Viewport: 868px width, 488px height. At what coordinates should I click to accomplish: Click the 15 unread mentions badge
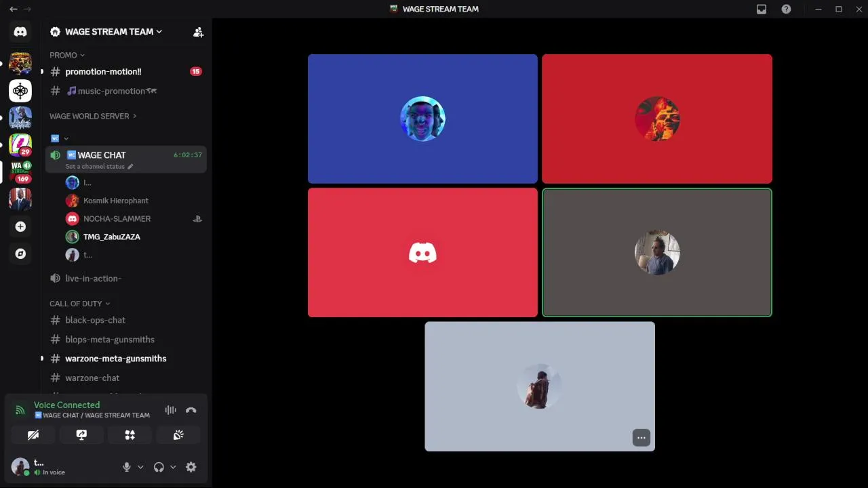(x=195, y=71)
